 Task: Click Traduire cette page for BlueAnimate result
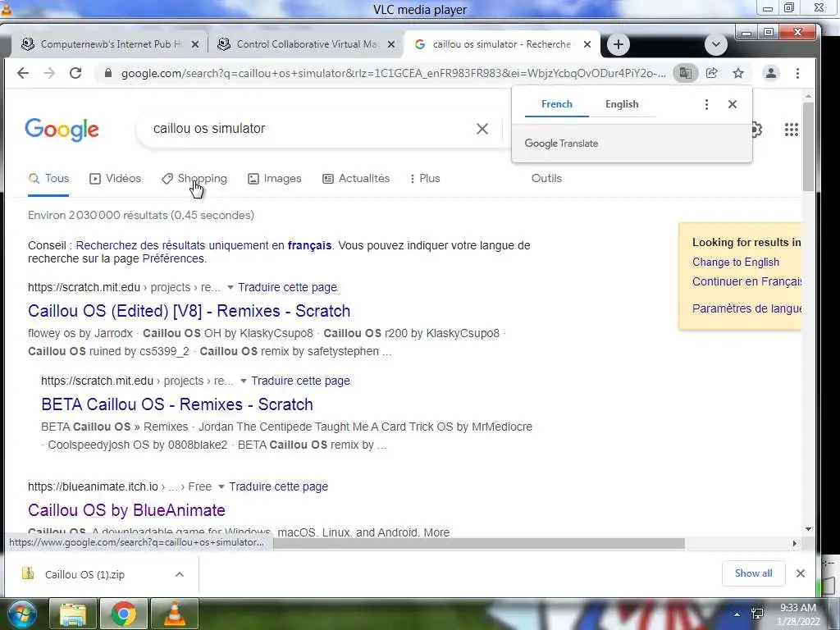[279, 486]
